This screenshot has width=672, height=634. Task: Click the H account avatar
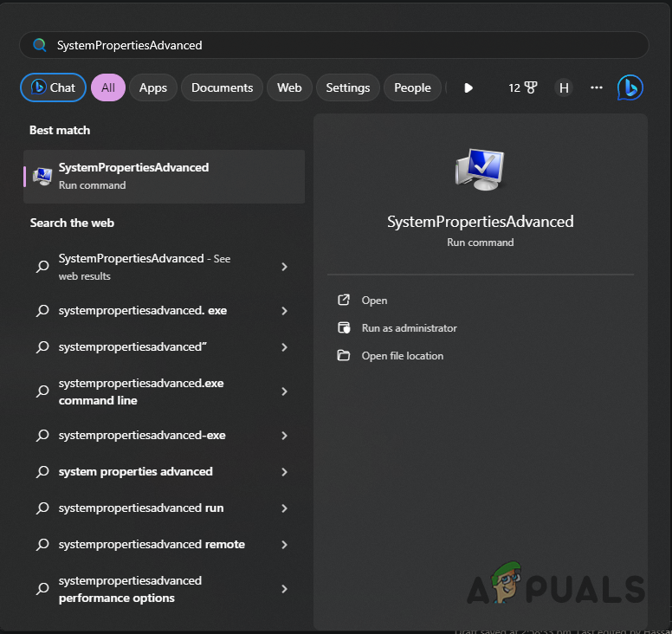pyautogui.click(x=564, y=87)
